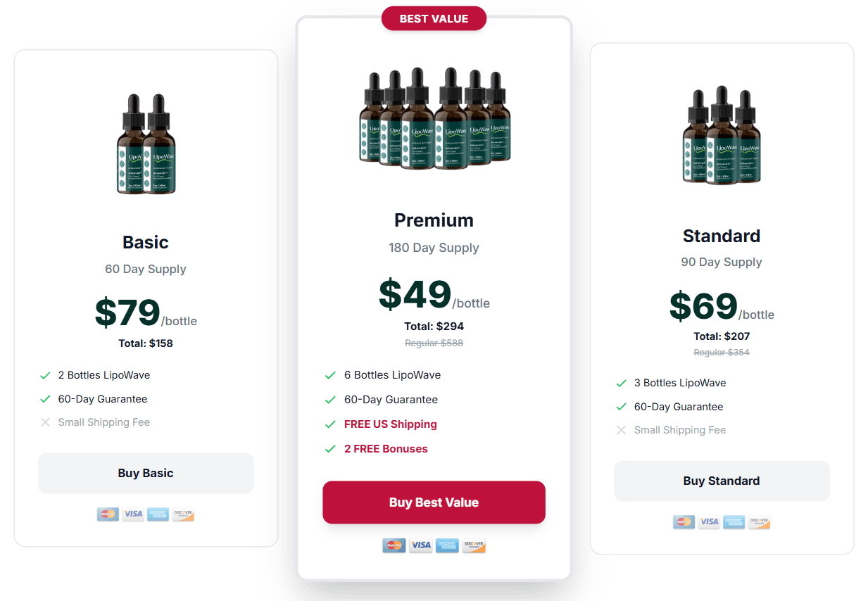Viewport: 868px width, 601px height.
Task: Select the BEST VALUE badge
Action: 434,18
